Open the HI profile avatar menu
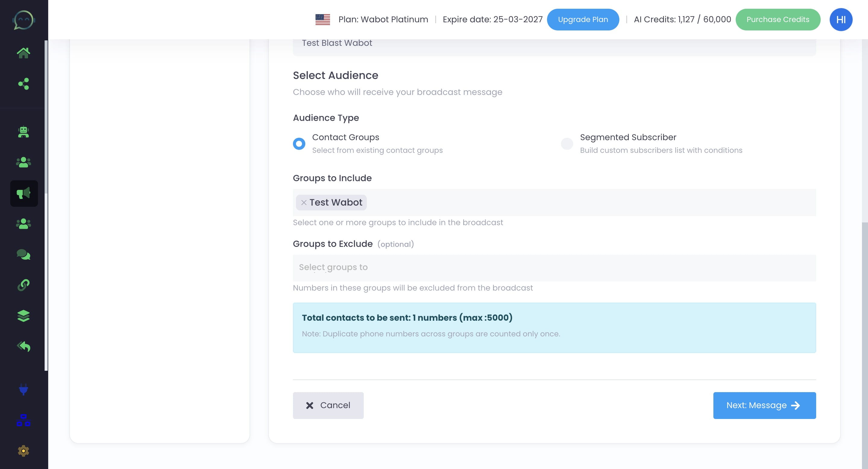The image size is (868, 469). tap(841, 19)
